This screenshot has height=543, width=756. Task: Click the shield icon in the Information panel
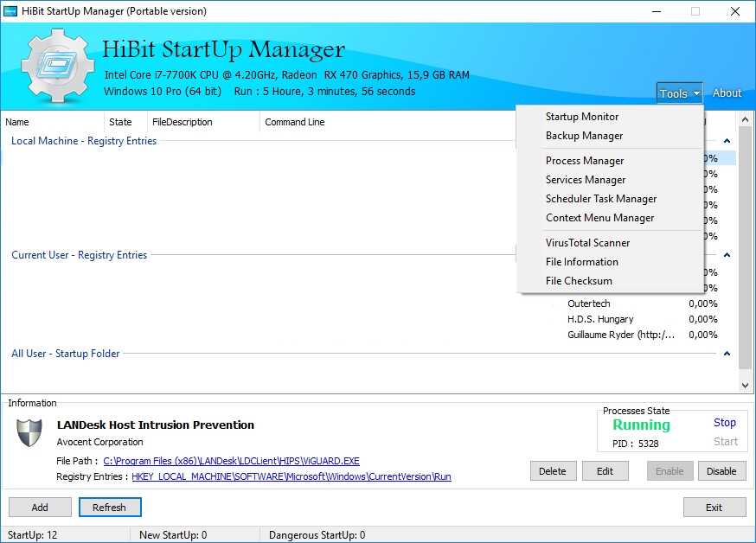[x=29, y=432]
